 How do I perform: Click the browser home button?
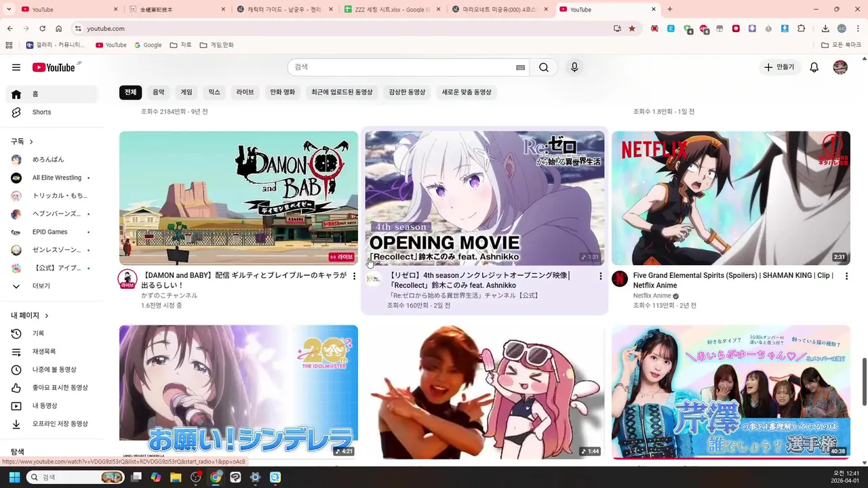click(x=59, y=28)
